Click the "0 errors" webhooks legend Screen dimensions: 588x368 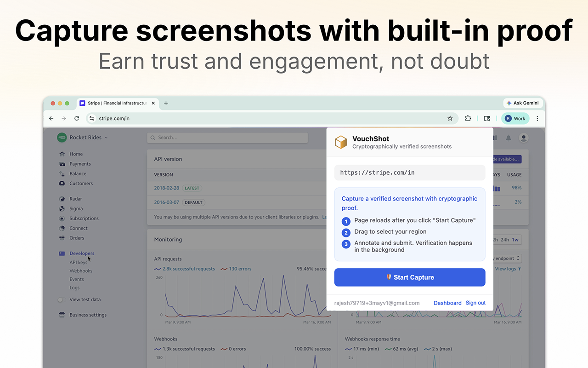point(234,349)
